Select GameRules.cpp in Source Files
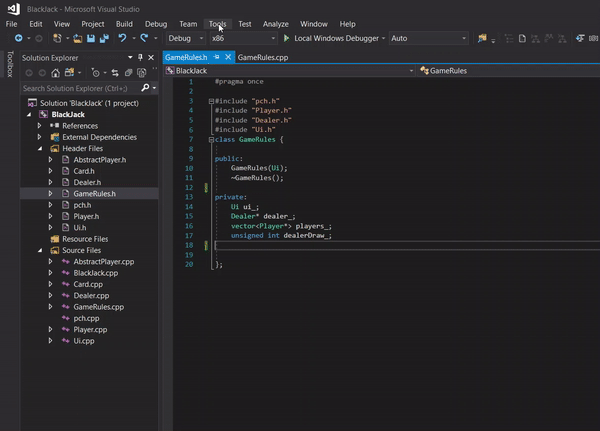600x431 pixels. tap(99, 307)
